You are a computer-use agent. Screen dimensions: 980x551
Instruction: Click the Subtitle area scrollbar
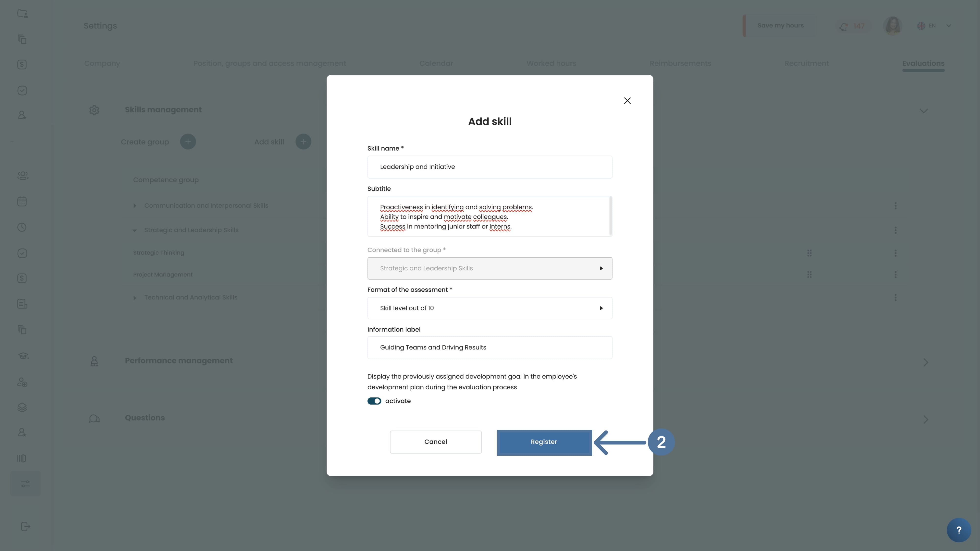(x=611, y=216)
